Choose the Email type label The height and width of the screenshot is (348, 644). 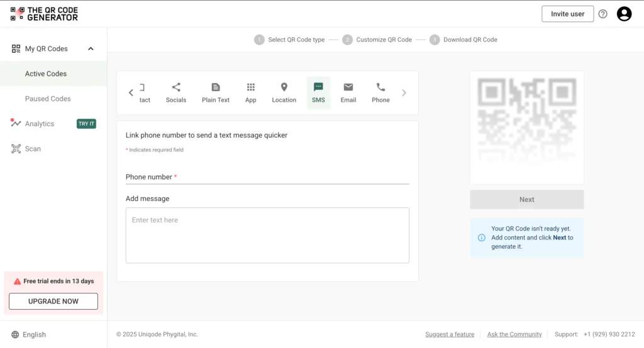point(348,100)
